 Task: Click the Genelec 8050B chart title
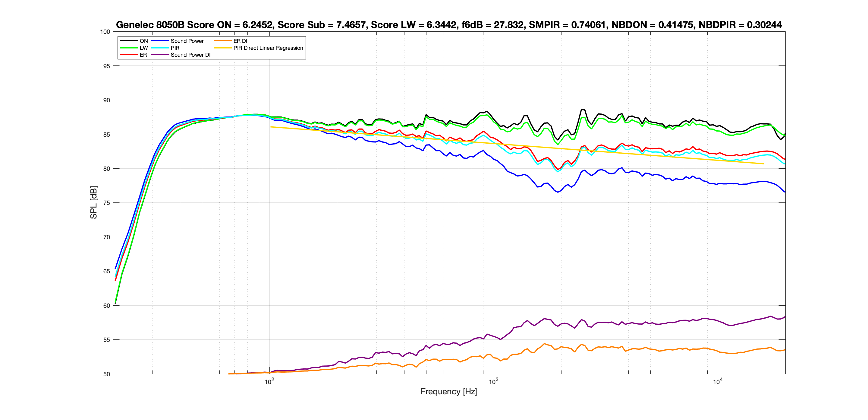pyautogui.click(x=449, y=25)
